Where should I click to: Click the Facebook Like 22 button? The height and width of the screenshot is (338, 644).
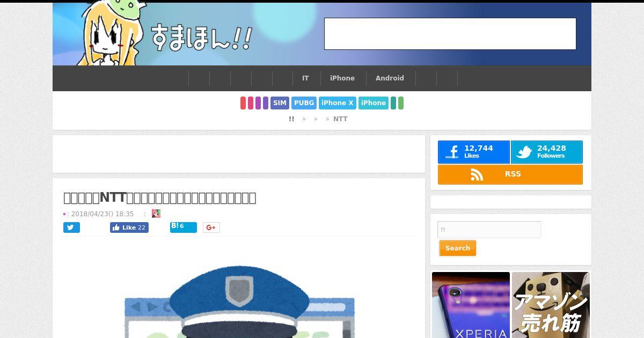tap(129, 227)
